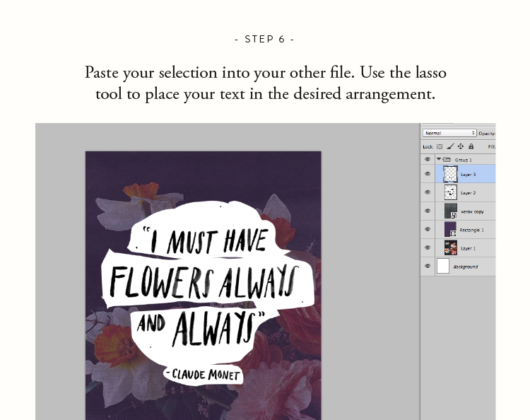This screenshot has height=420, width=530.
Task: Hide the Group 1 folder visibility
Action: (x=428, y=159)
